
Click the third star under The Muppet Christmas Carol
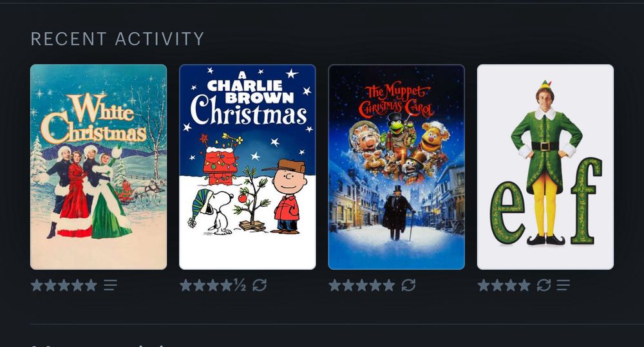362,285
